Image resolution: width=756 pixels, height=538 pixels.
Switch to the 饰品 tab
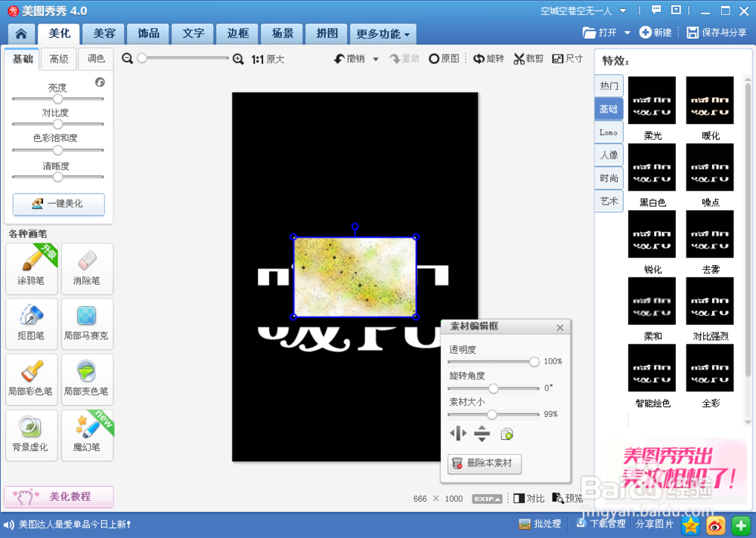tap(148, 34)
